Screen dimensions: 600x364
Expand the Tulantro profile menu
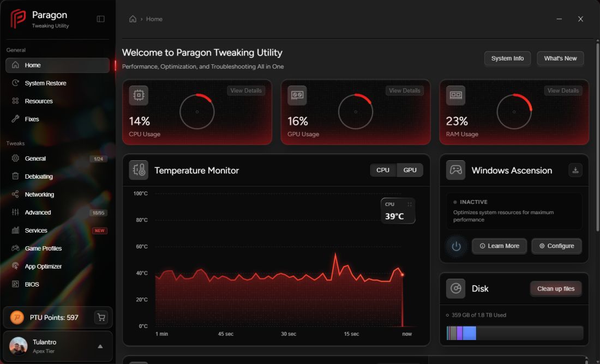click(x=100, y=347)
